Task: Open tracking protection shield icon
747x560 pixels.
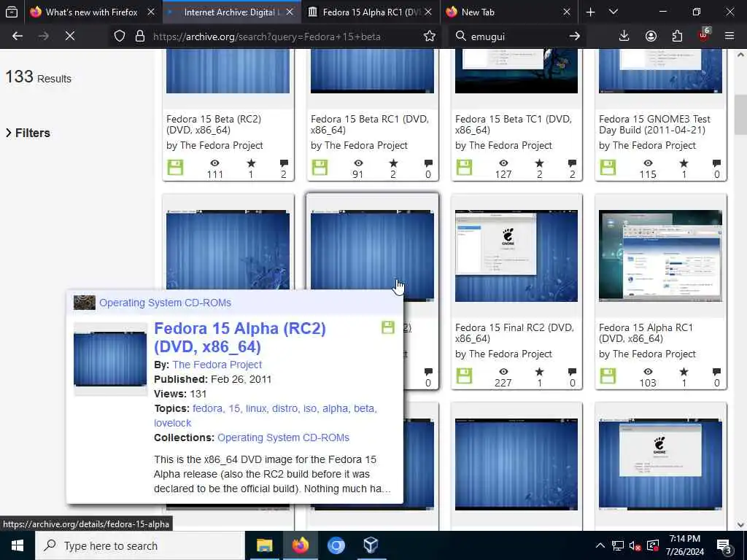Action: click(x=120, y=36)
